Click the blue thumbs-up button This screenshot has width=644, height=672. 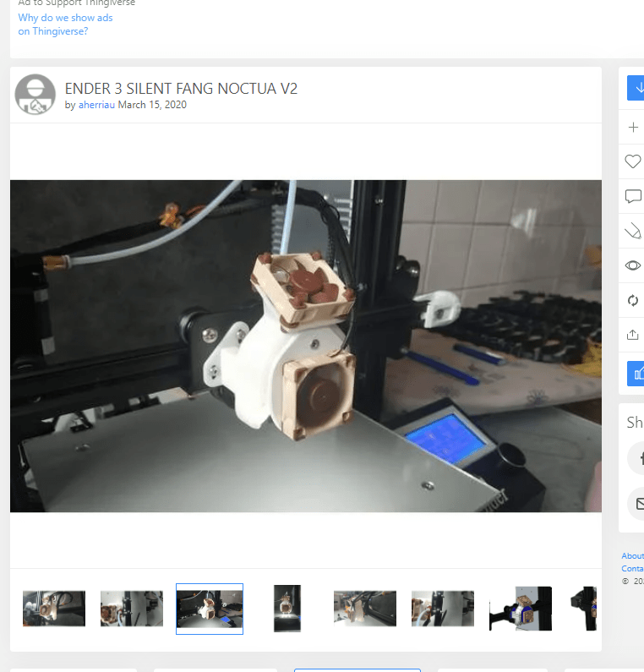coord(636,374)
